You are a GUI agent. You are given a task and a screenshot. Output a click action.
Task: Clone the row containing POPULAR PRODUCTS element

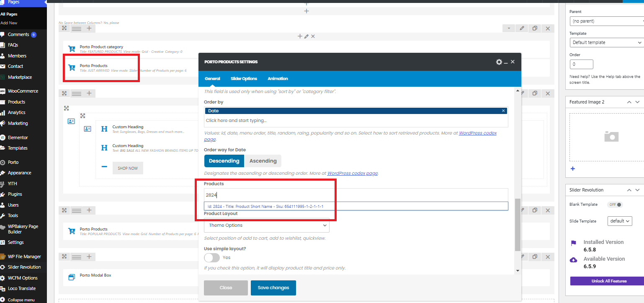[x=535, y=210]
